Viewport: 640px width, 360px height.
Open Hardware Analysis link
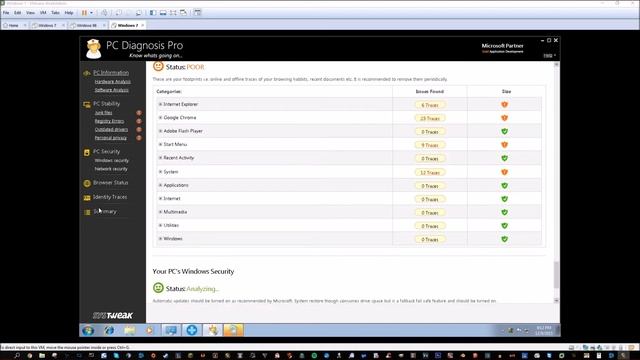click(113, 82)
